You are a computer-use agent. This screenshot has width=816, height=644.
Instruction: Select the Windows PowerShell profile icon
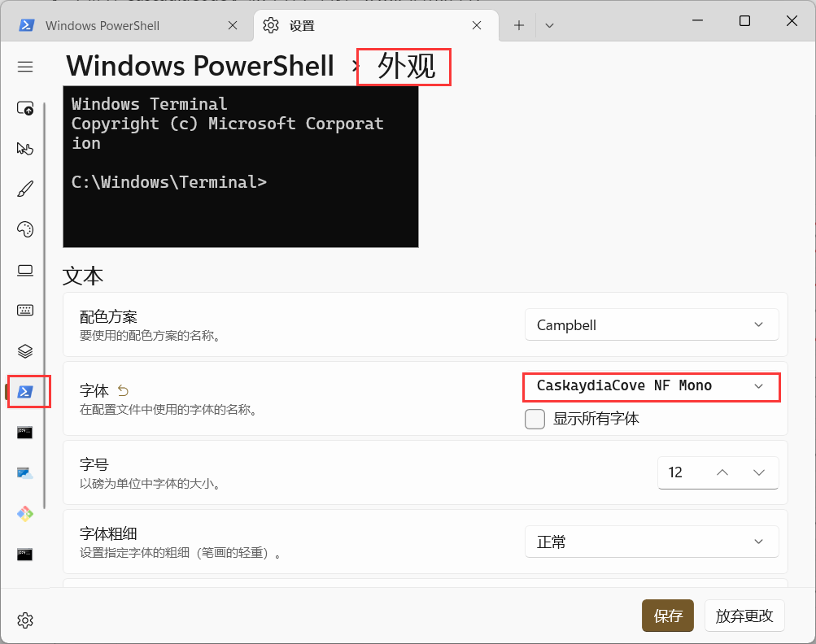click(25, 392)
